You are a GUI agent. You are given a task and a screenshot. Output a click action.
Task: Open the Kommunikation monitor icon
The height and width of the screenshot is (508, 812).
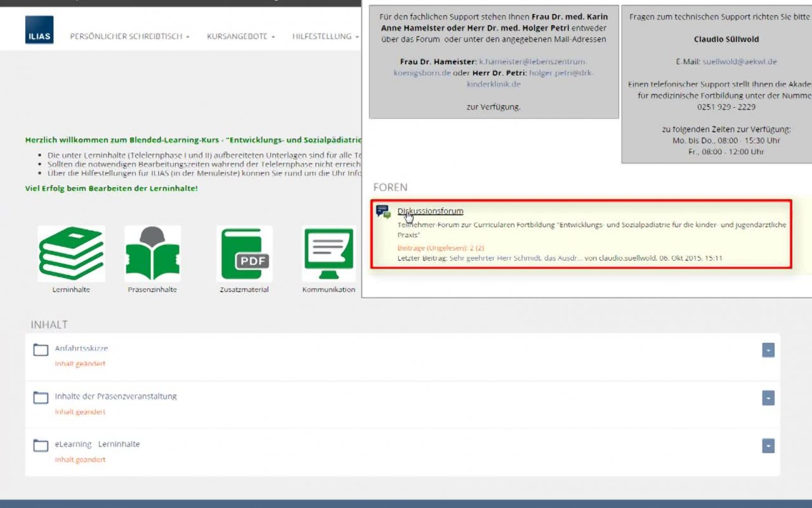(329, 254)
